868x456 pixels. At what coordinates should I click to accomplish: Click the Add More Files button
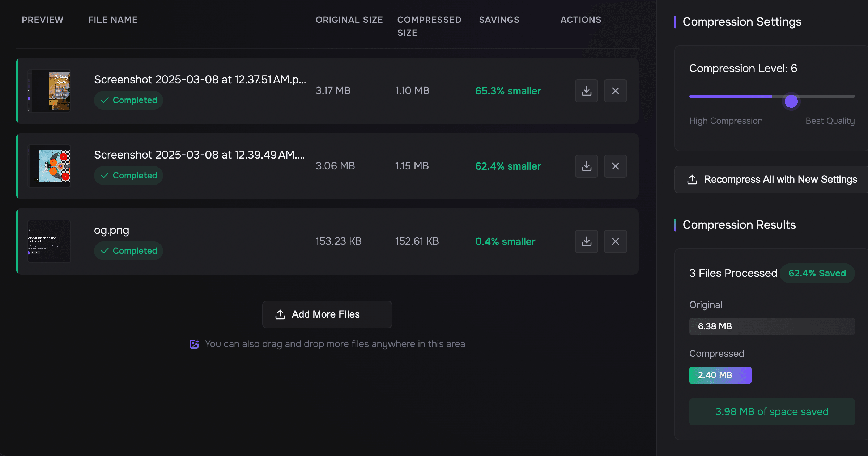click(x=327, y=314)
